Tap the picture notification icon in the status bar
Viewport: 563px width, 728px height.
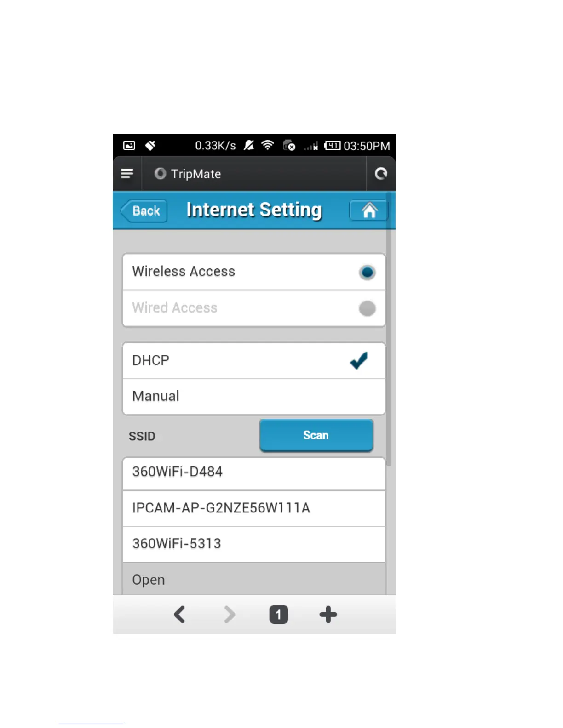coord(129,145)
